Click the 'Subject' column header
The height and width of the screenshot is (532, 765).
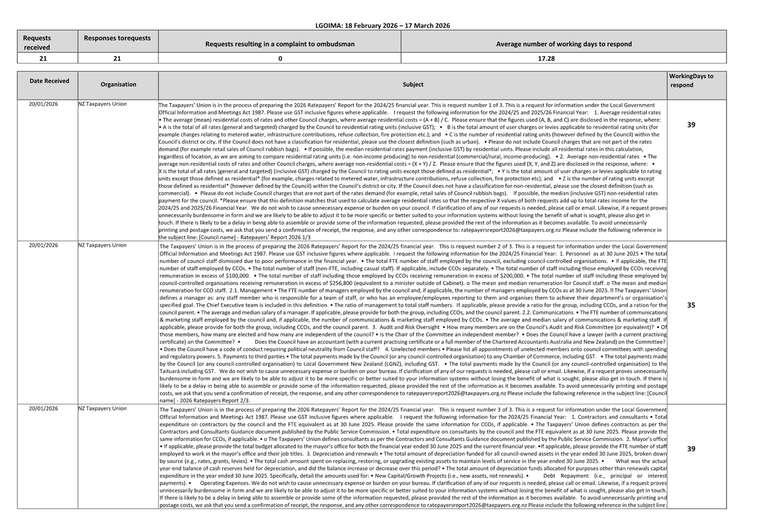coord(413,85)
